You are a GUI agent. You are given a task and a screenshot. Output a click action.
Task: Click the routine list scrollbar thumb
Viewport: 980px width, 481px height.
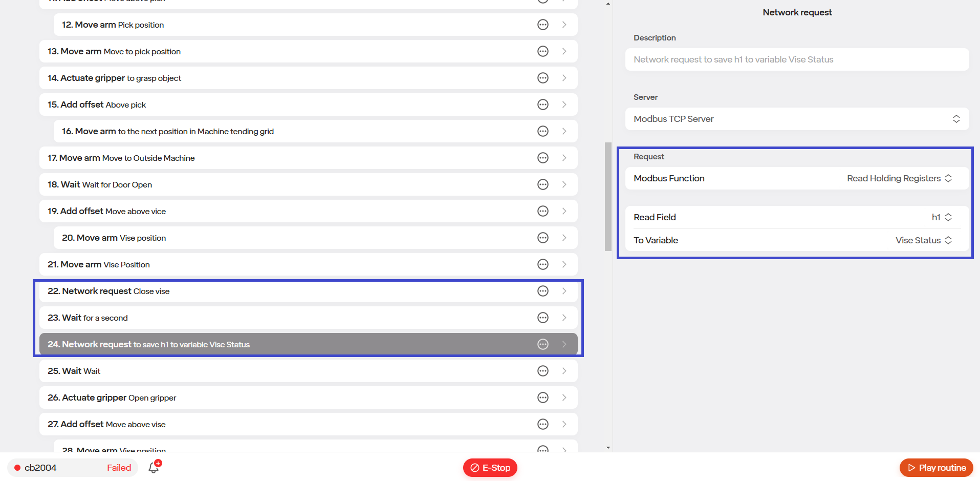coord(608,197)
